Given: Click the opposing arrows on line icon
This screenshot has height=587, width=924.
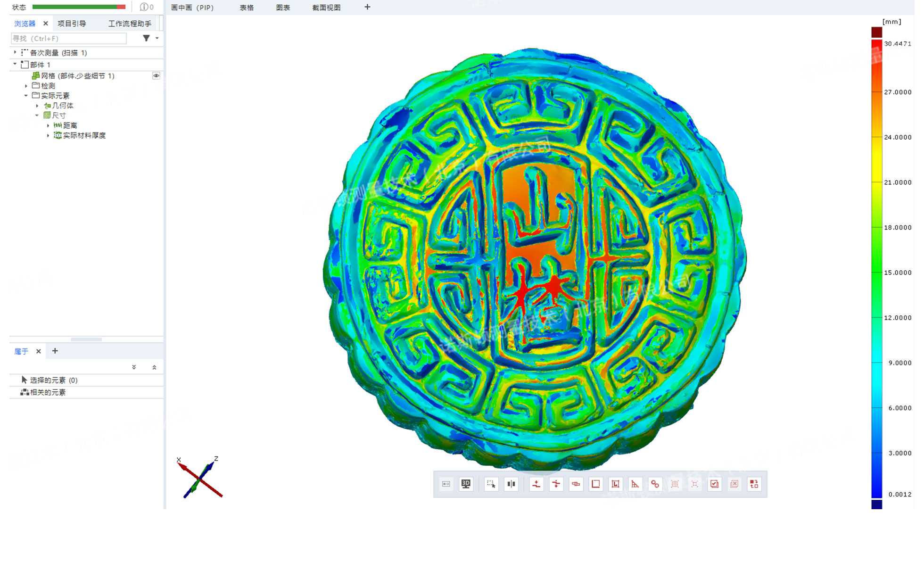Looking at the screenshot, I should click(556, 484).
